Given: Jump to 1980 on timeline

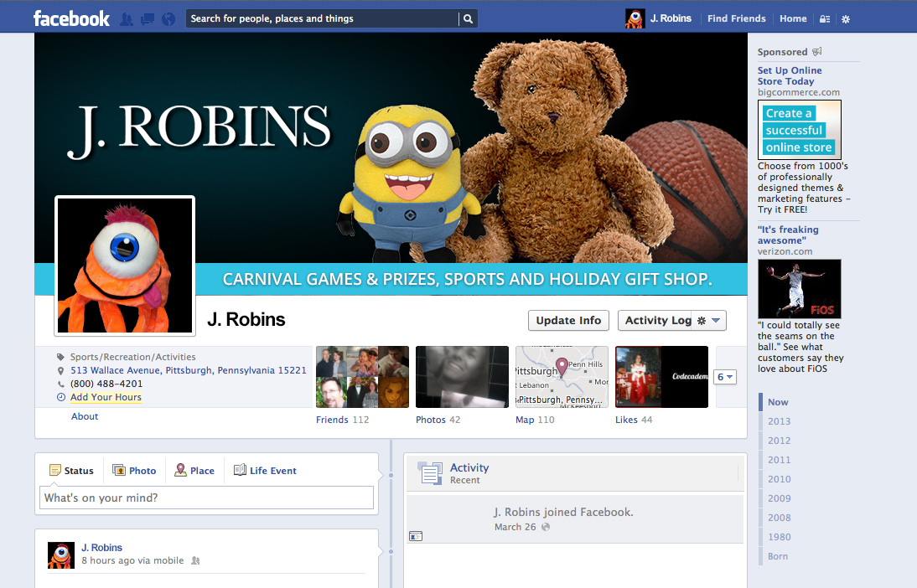Looking at the screenshot, I should (x=779, y=537).
